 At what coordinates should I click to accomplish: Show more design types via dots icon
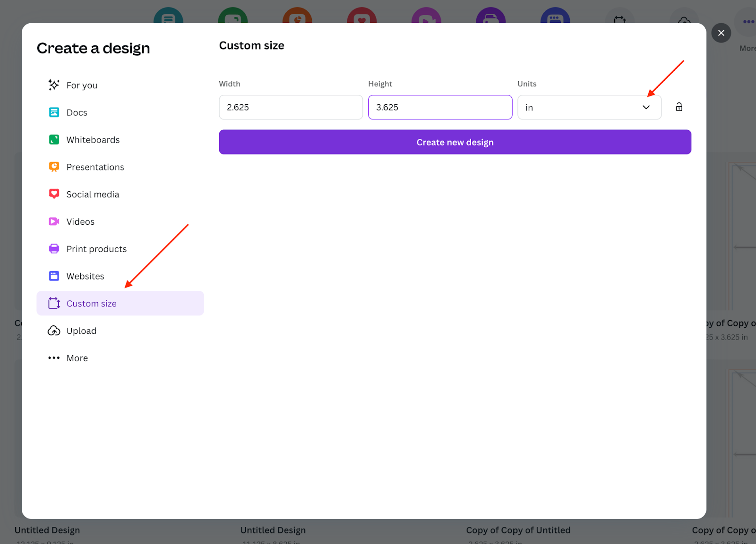[x=54, y=358]
